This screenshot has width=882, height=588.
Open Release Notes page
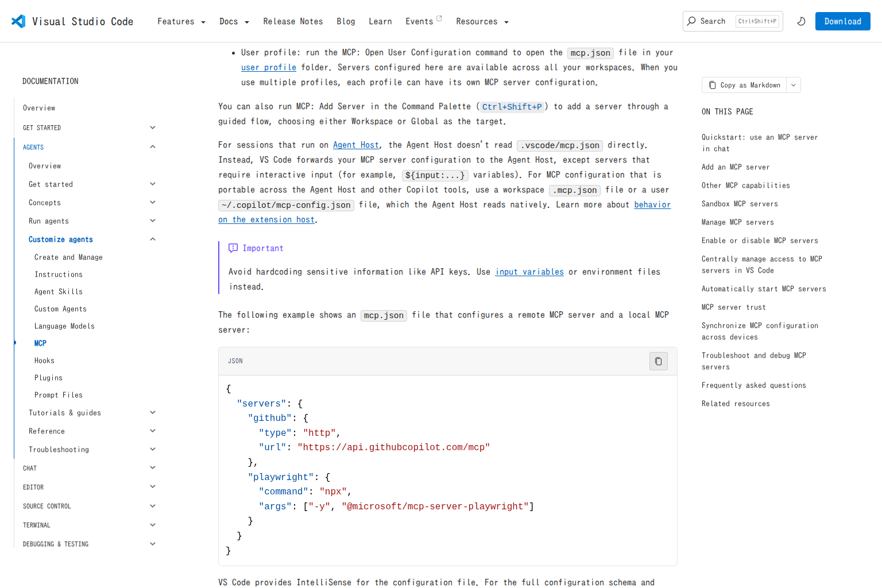tap(293, 21)
